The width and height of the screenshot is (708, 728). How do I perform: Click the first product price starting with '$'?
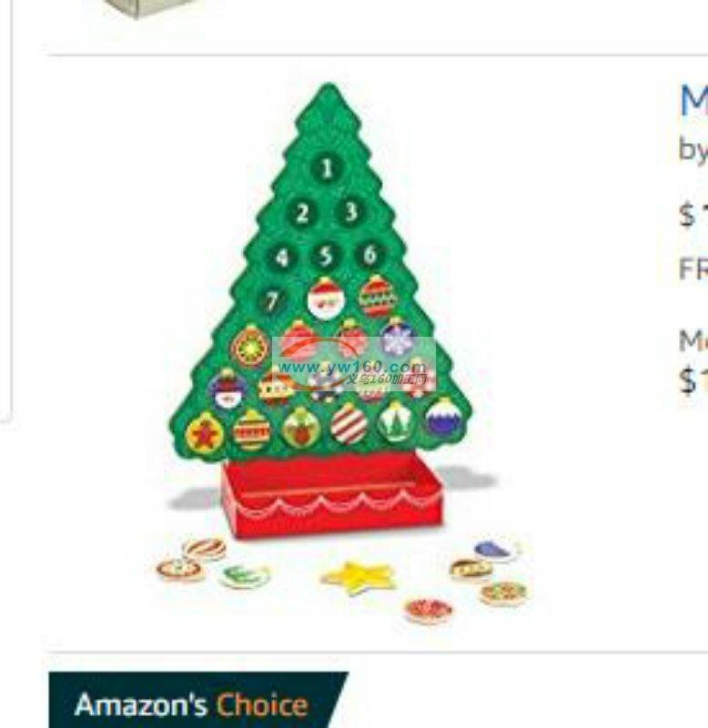(693, 215)
